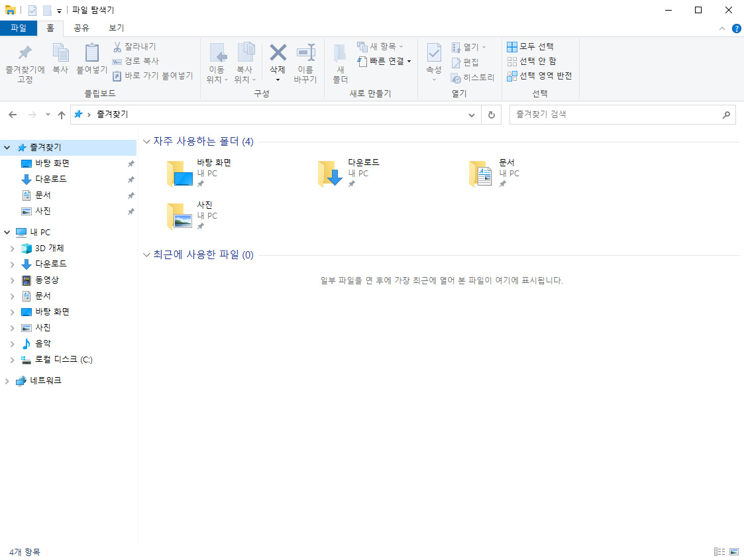Screen dimensions: 744x560
Task: Switch to details view icon in status bar
Action: [x=719, y=551]
